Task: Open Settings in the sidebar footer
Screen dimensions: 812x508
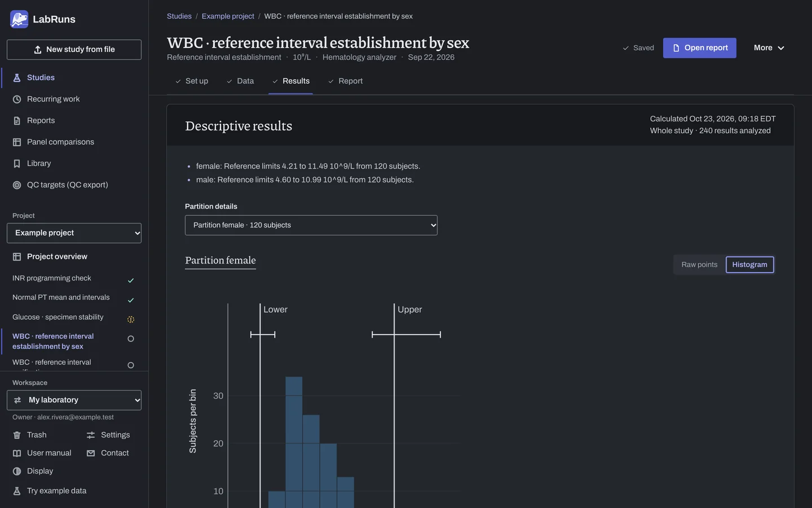Action: pyautogui.click(x=108, y=435)
